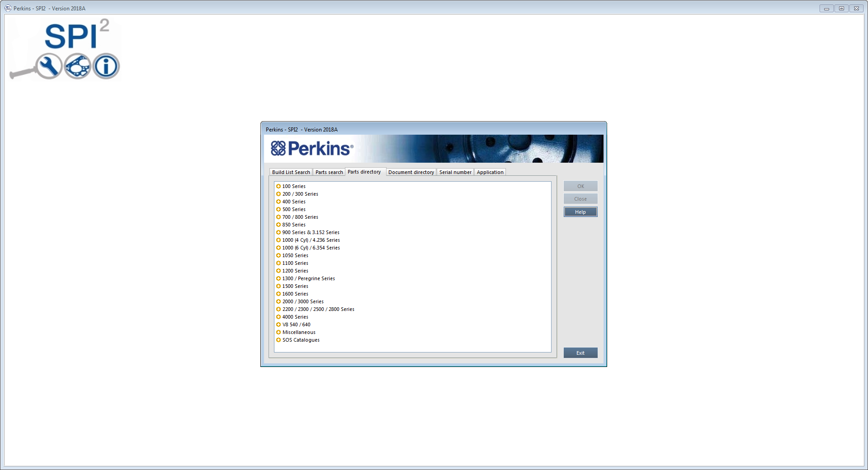Open the Serial number tab

455,172
